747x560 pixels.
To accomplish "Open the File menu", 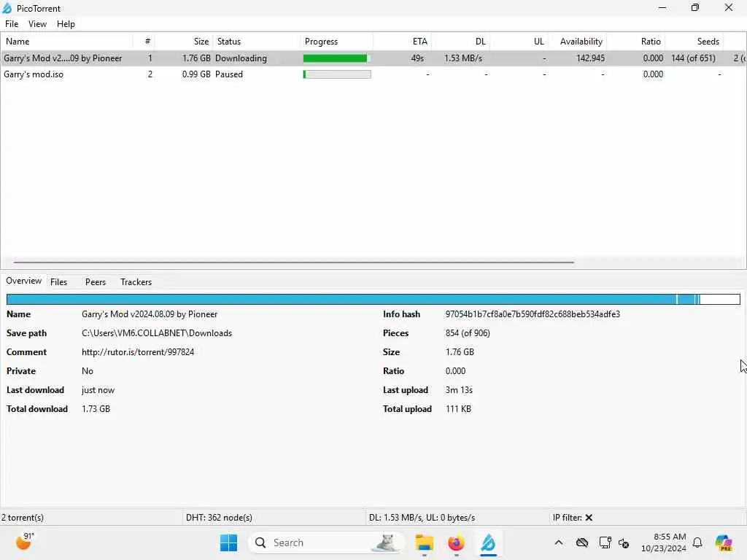I will coord(12,24).
